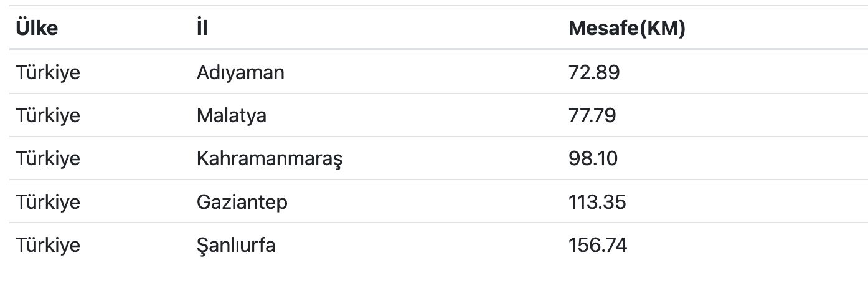Select the Malatya province cell
The height and width of the screenshot is (303, 868).
232,116
